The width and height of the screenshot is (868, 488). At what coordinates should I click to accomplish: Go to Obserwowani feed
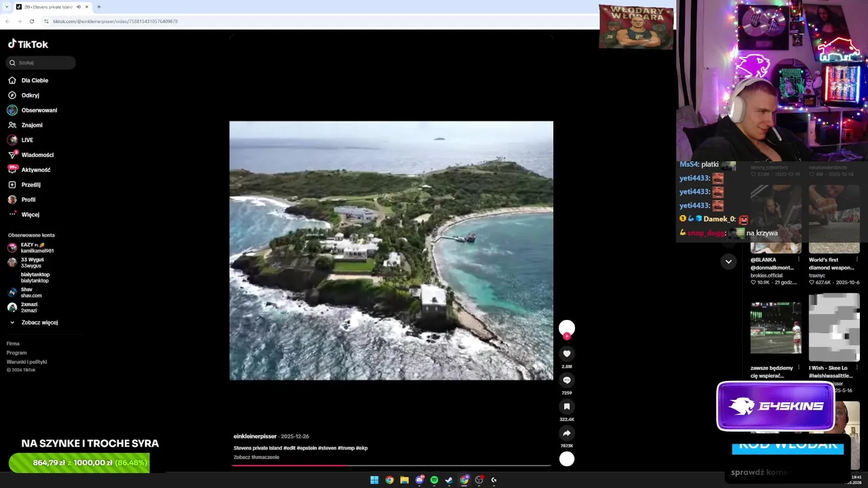(x=33, y=110)
